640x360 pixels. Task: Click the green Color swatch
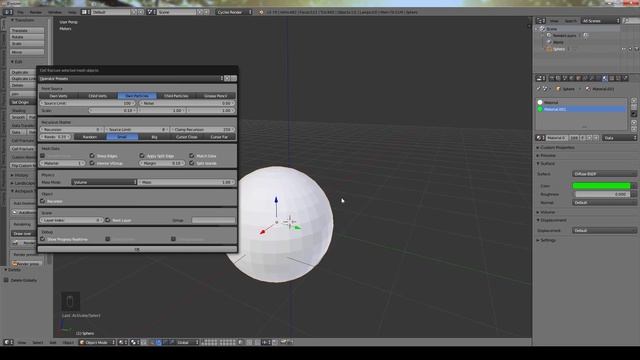tap(601, 186)
